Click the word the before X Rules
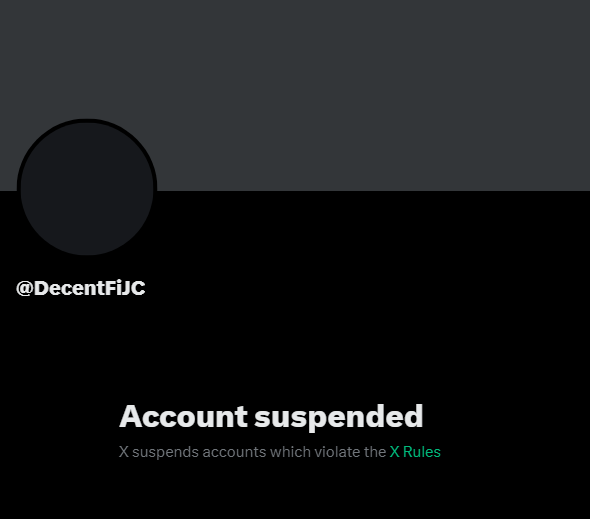 [x=374, y=452]
